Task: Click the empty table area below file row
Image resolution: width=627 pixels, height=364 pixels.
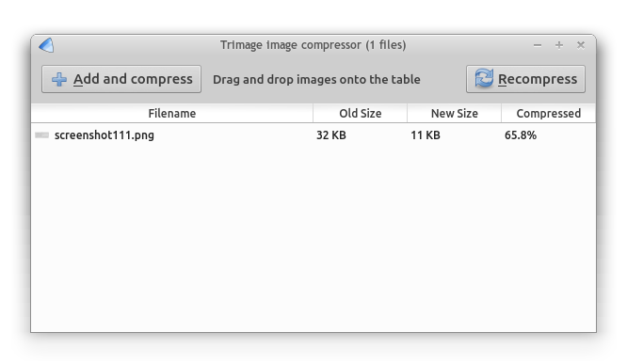Action: pos(313,238)
